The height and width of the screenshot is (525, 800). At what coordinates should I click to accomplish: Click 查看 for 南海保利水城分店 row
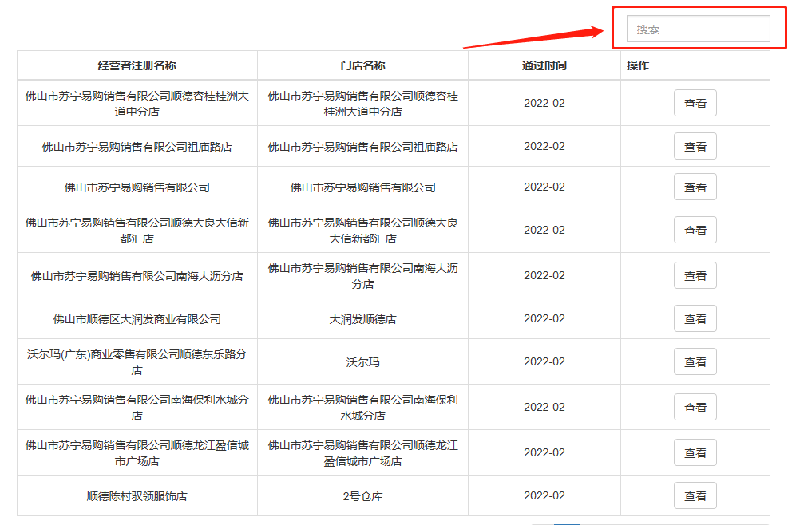[695, 407]
